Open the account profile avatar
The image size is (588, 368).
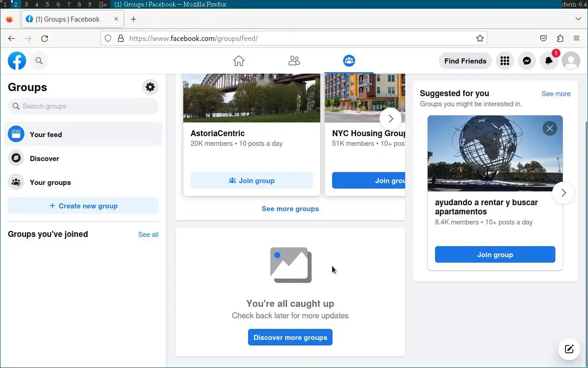[x=571, y=61]
